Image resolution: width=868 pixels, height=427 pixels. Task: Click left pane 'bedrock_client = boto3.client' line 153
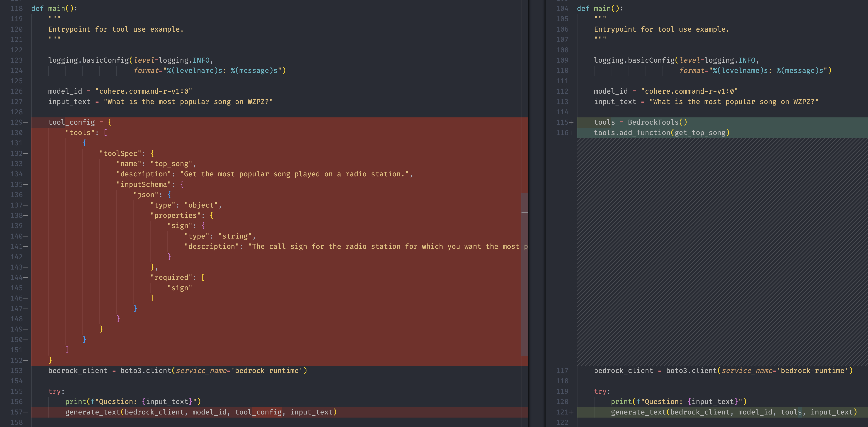(178, 371)
